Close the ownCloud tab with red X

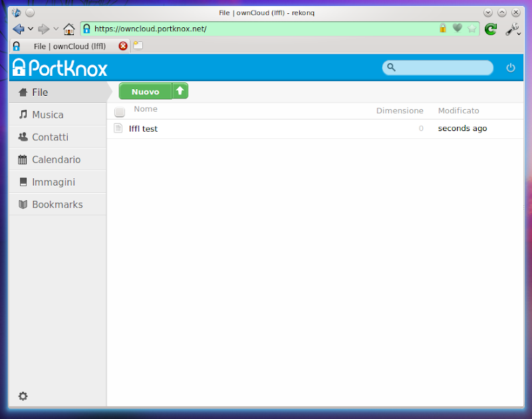point(123,46)
